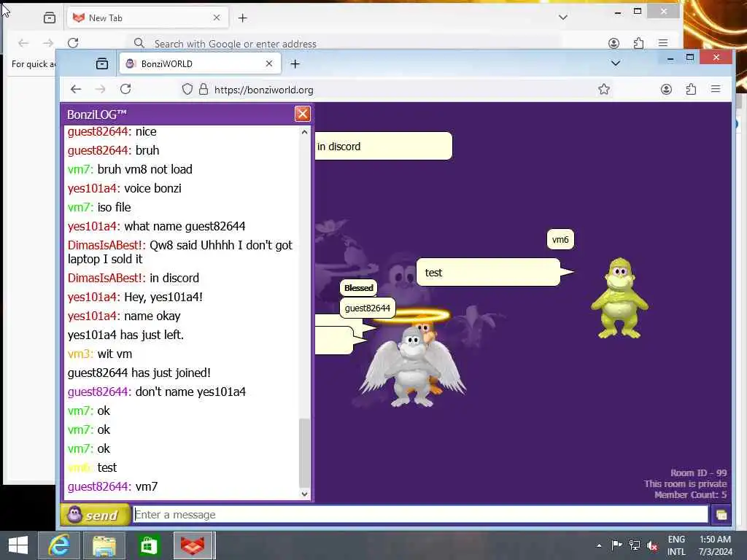The width and height of the screenshot is (747, 560).
Task: Open a new tab in BonziWORLD window
Action: pyautogui.click(x=295, y=64)
